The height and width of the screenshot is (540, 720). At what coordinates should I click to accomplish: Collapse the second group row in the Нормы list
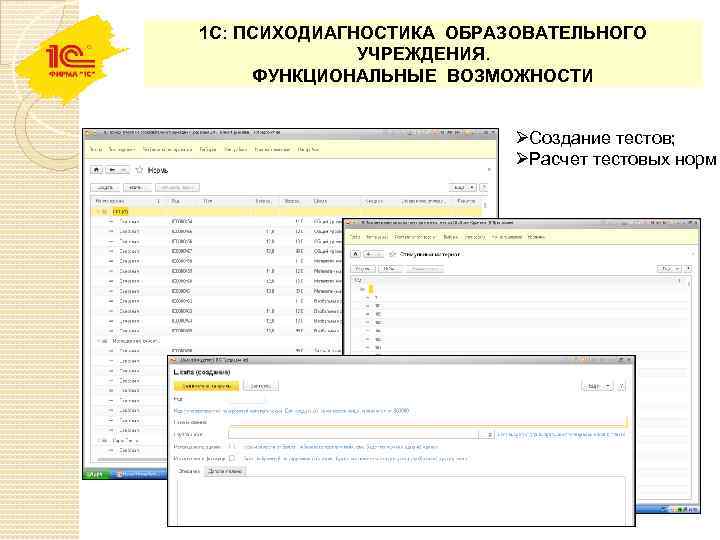(x=99, y=341)
